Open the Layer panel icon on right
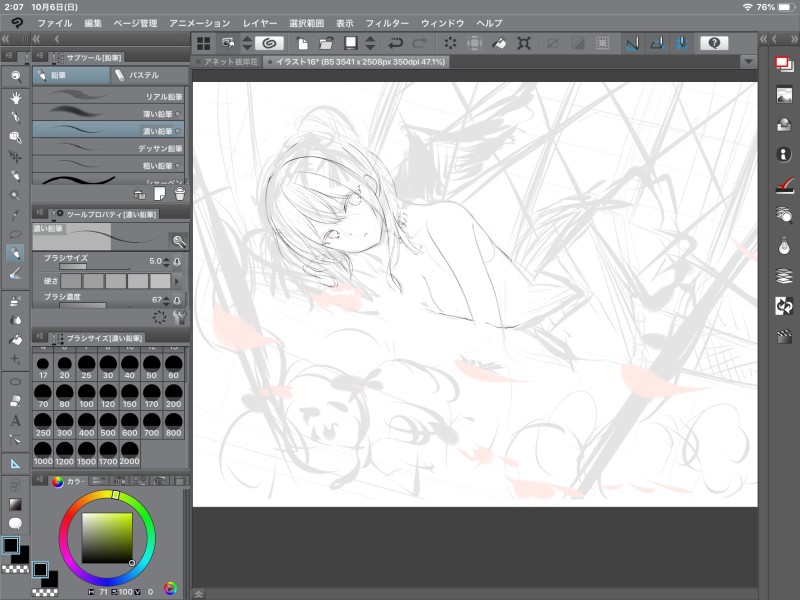This screenshot has height=600, width=800. [784, 65]
